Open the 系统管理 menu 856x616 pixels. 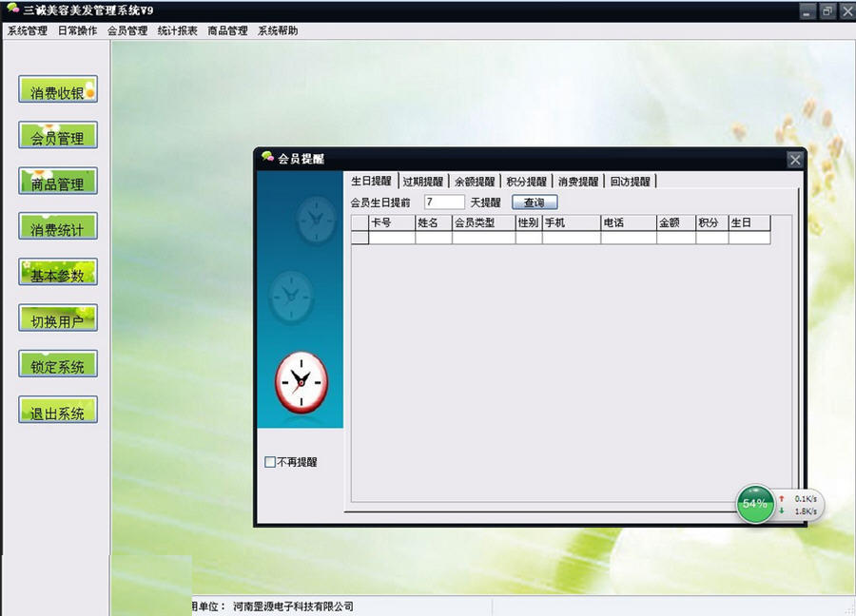click(x=28, y=31)
